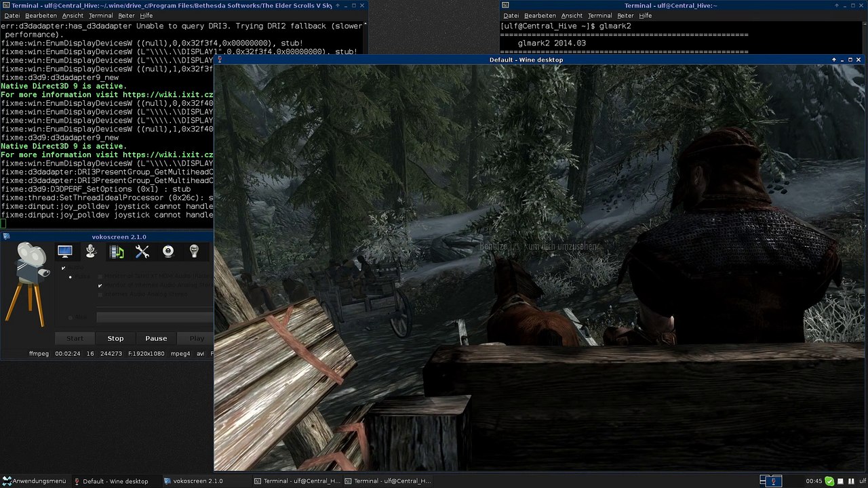Open Reiter menu in right terminal
868x488 pixels.
click(625, 16)
